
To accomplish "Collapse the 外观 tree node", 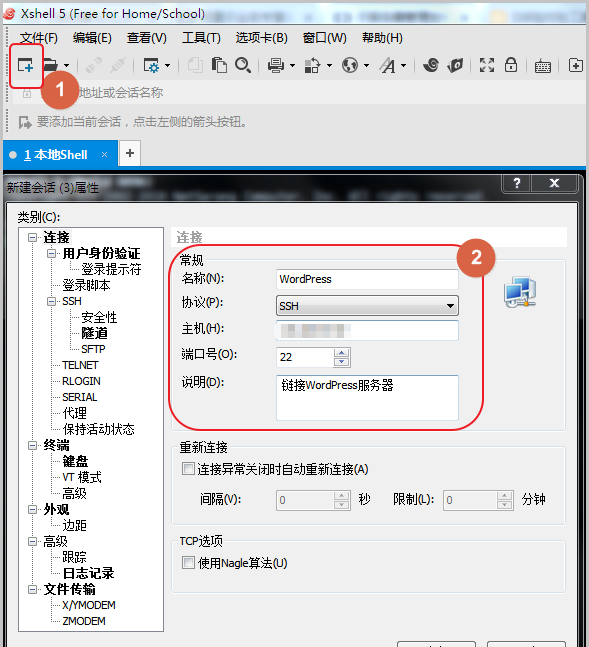I will (32, 510).
